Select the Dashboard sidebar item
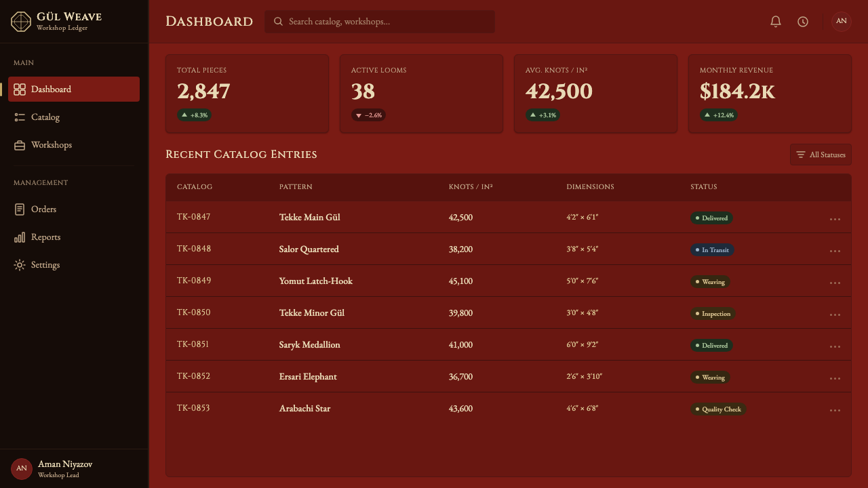This screenshot has width=868, height=488. [74, 89]
